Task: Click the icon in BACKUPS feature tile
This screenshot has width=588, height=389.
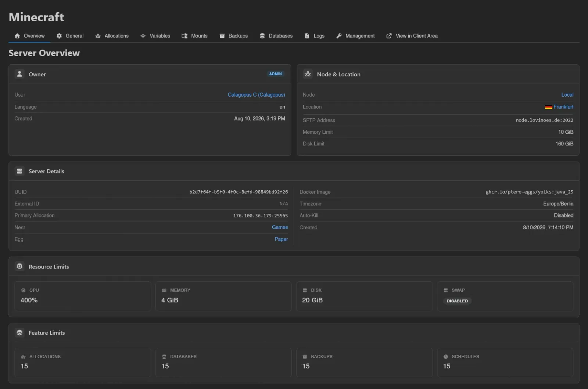Action: [305, 357]
